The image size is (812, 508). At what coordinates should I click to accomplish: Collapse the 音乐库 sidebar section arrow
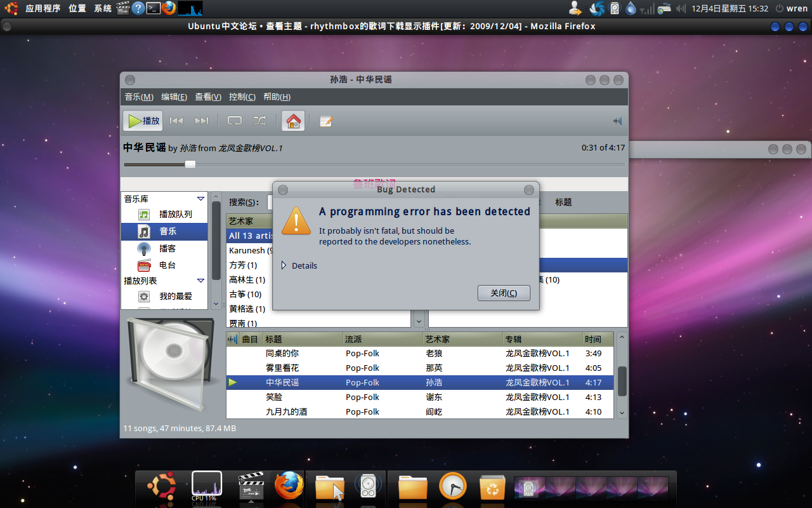point(200,199)
